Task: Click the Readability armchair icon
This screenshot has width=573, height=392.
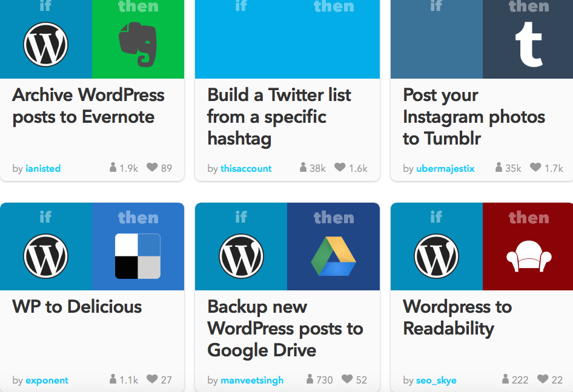Action: (529, 256)
